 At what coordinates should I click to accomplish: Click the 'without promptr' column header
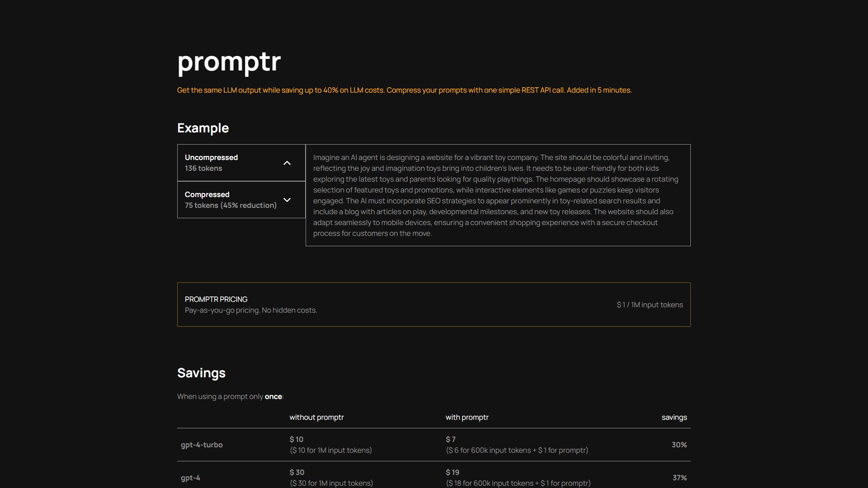click(316, 417)
